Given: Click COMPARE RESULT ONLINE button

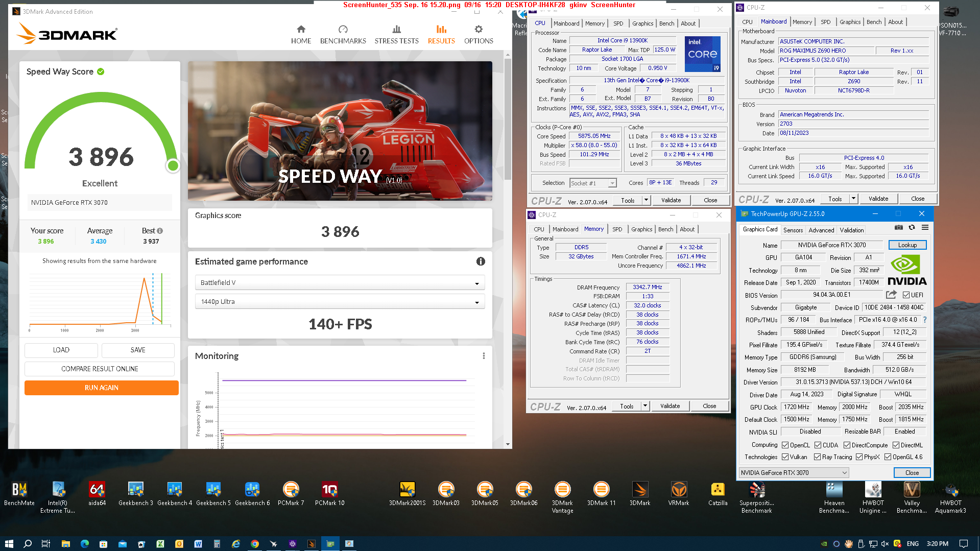Looking at the screenshot, I should pos(100,369).
